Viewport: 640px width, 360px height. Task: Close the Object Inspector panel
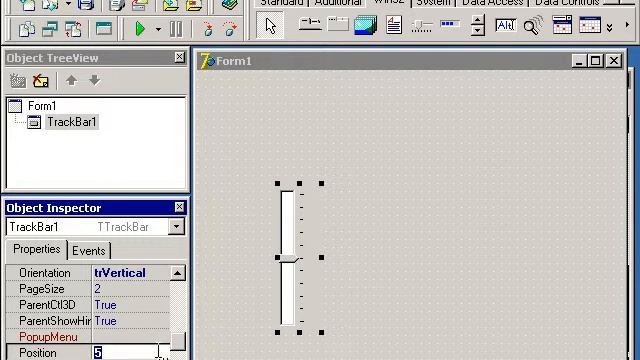179,207
